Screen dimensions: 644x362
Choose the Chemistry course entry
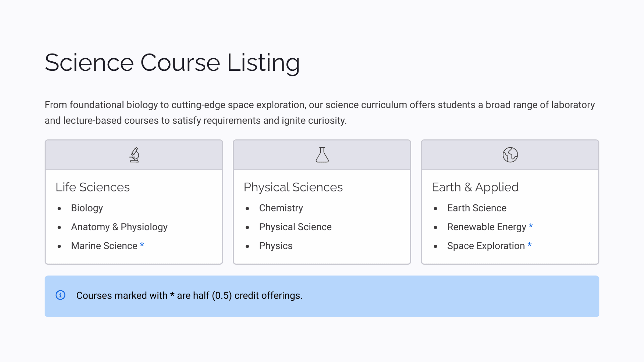[x=281, y=208]
